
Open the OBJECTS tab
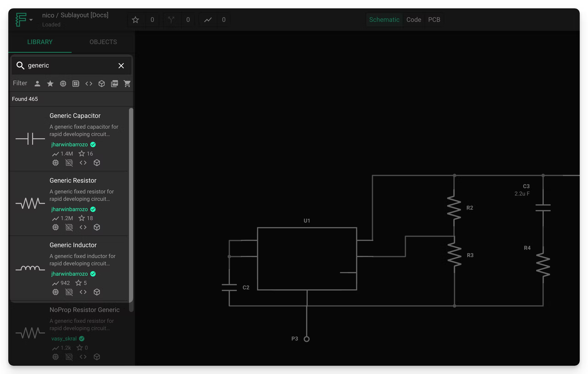(103, 42)
